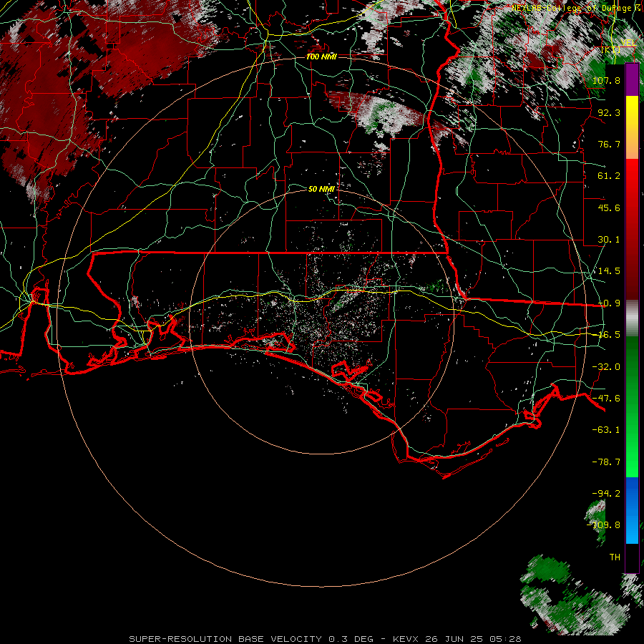Click the 107.8 velocity scale value
Image resolution: width=644 pixels, height=644 pixels.
point(606,80)
